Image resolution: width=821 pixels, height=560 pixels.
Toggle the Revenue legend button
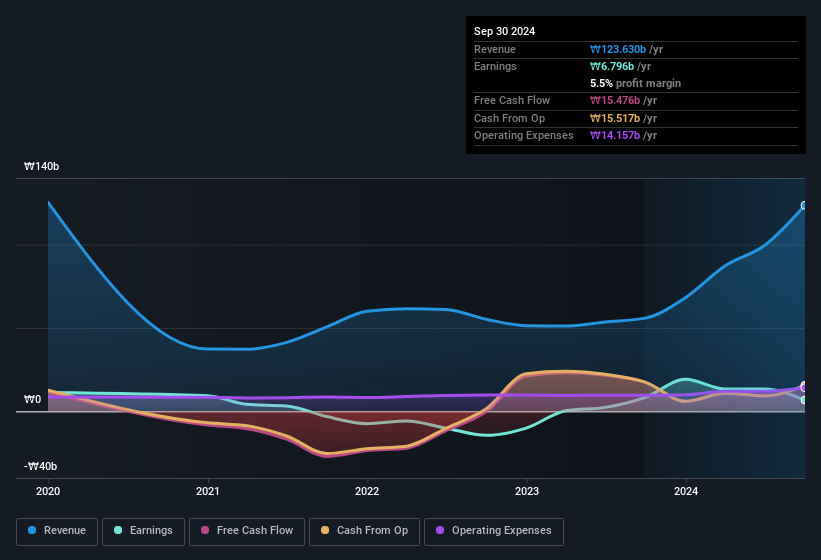tap(57, 531)
